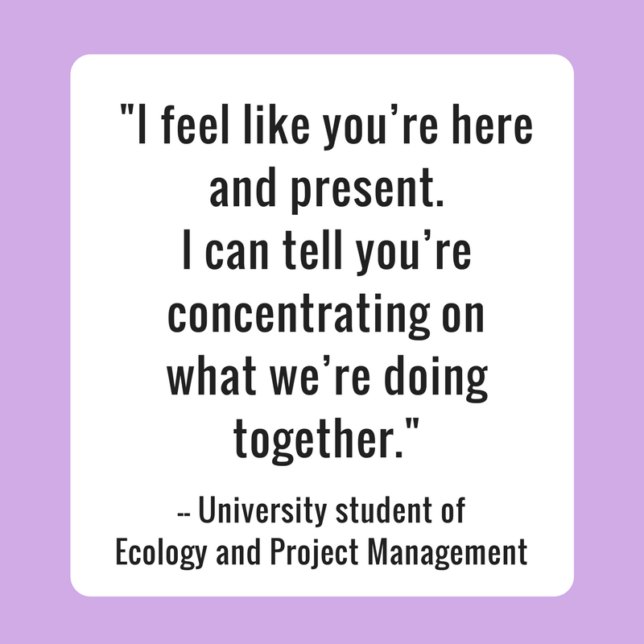The height and width of the screenshot is (644, 644).
Task: Click the word "concentrating"
Action: click(299, 316)
